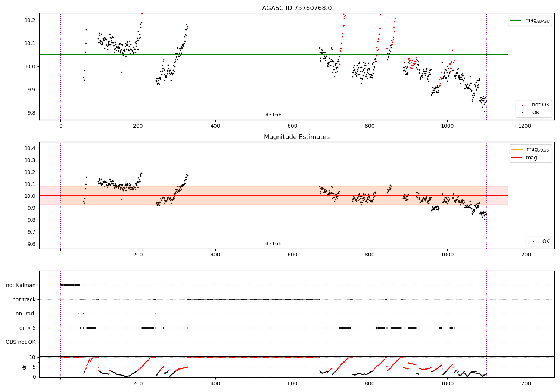560x392 pixels.
Task: Click the 400 x-tick of Magnitude Estimates plot
Action: (215, 255)
